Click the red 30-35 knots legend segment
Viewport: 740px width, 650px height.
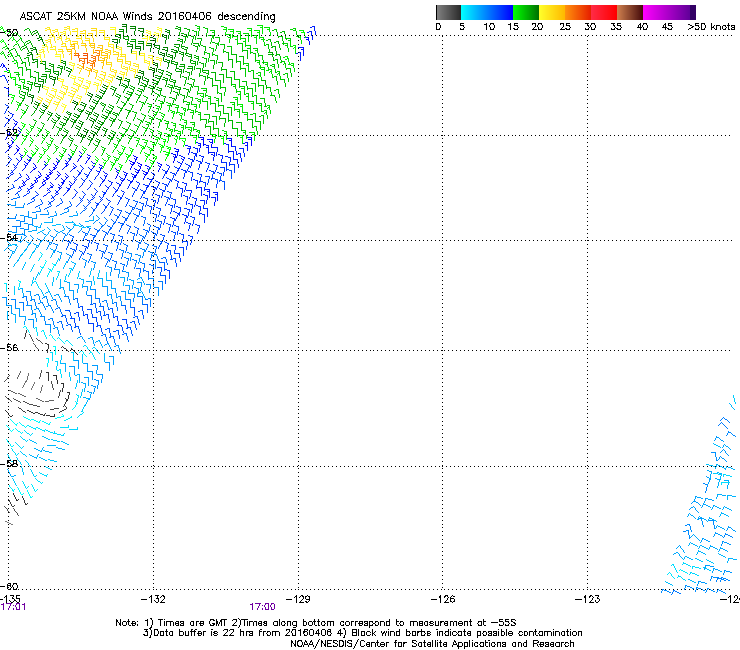(604, 12)
